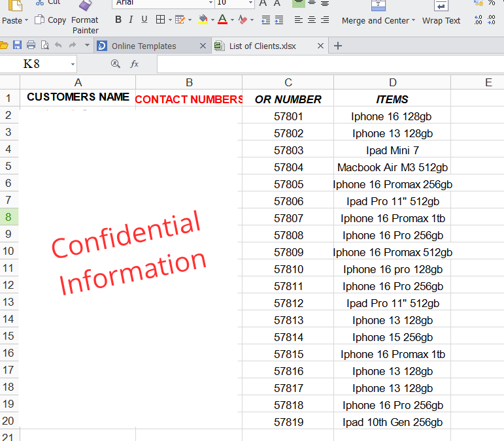
Task: Expand the table style dropdown arrow
Action: tap(190, 20)
